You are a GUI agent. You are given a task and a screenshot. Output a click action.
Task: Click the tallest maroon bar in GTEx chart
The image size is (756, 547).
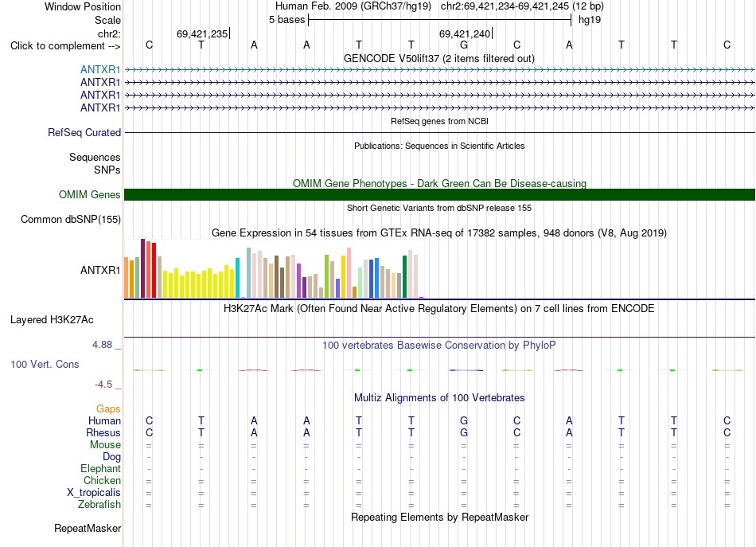(142, 268)
